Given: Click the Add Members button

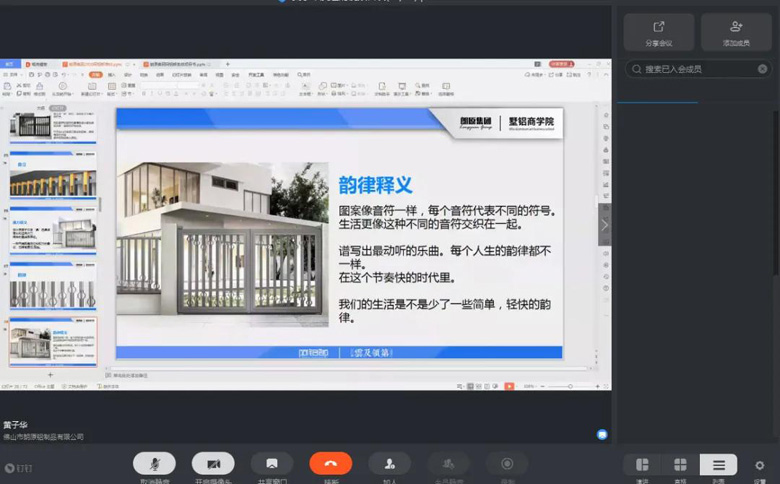Looking at the screenshot, I should click(736, 32).
